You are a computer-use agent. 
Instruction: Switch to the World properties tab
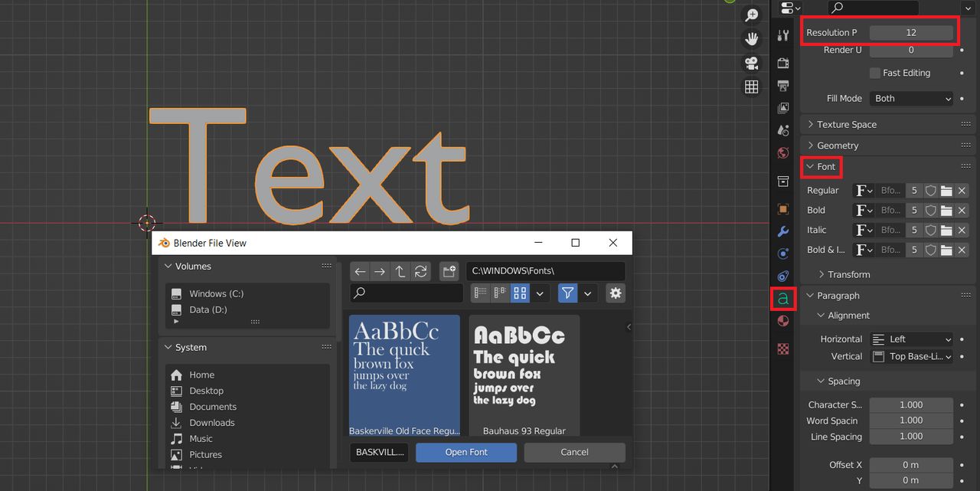click(782, 153)
